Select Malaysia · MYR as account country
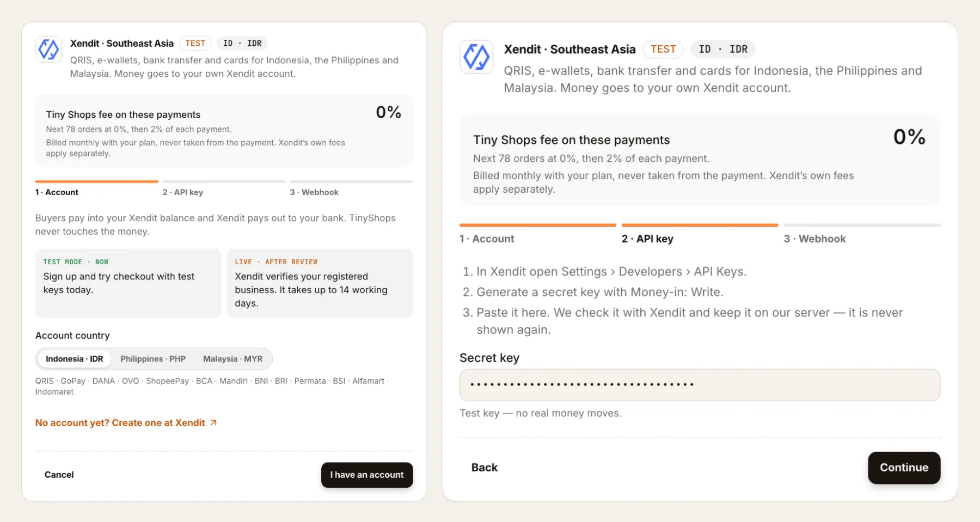 pos(232,359)
